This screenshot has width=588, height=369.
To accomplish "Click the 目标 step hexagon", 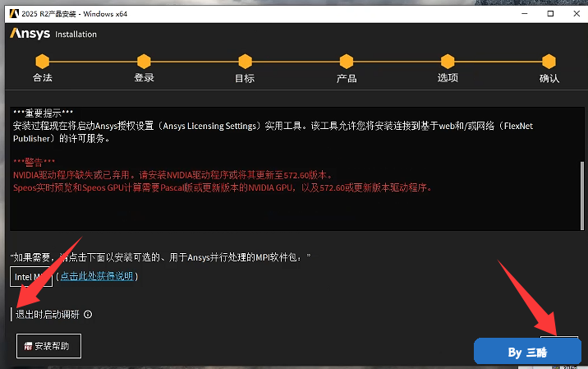I will (x=246, y=62).
